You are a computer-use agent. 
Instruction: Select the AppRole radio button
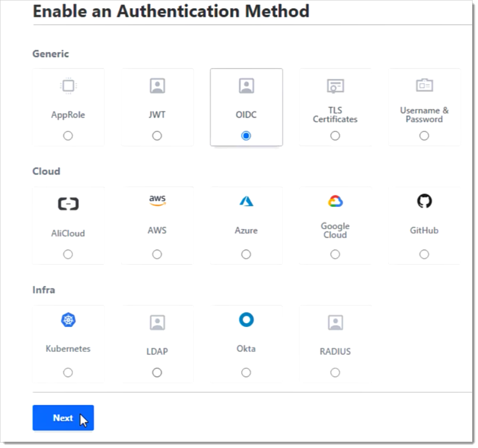point(68,136)
